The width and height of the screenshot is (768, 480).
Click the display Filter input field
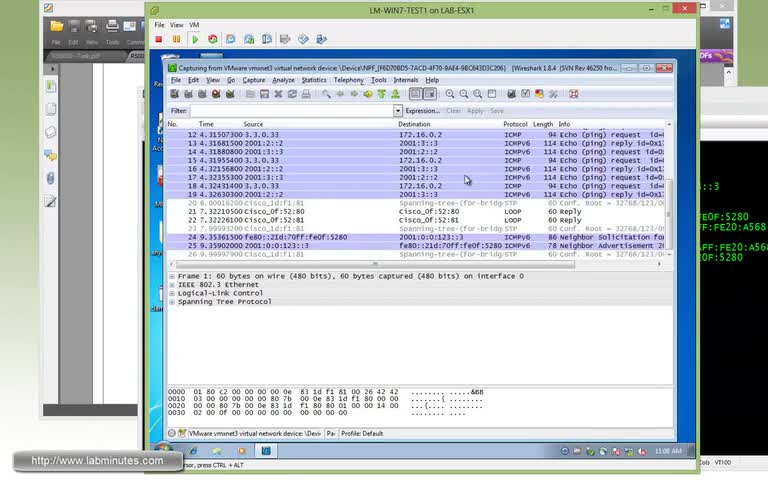(291, 111)
